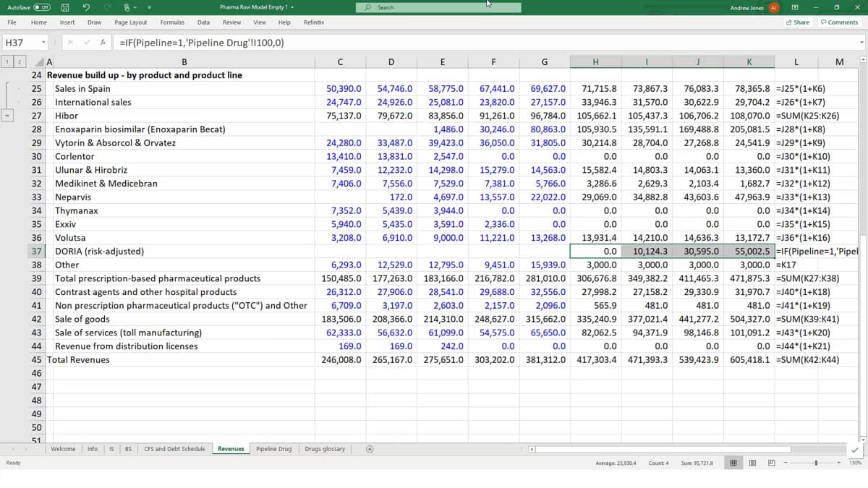Open the Name Box dropdown arrow
Image resolution: width=868 pixels, height=488 pixels.
click(43, 43)
